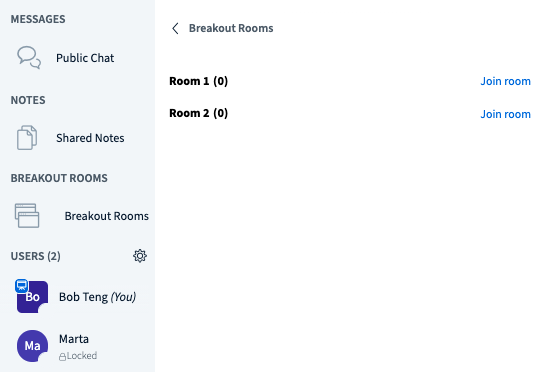Click the Room 1 (0) label
The image size is (554, 372).
(x=199, y=81)
